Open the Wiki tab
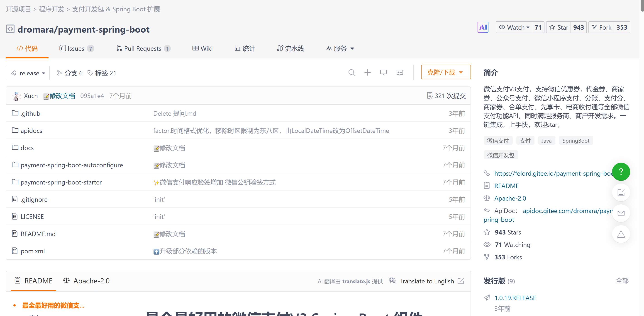The width and height of the screenshot is (644, 316). [x=202, y=48]
